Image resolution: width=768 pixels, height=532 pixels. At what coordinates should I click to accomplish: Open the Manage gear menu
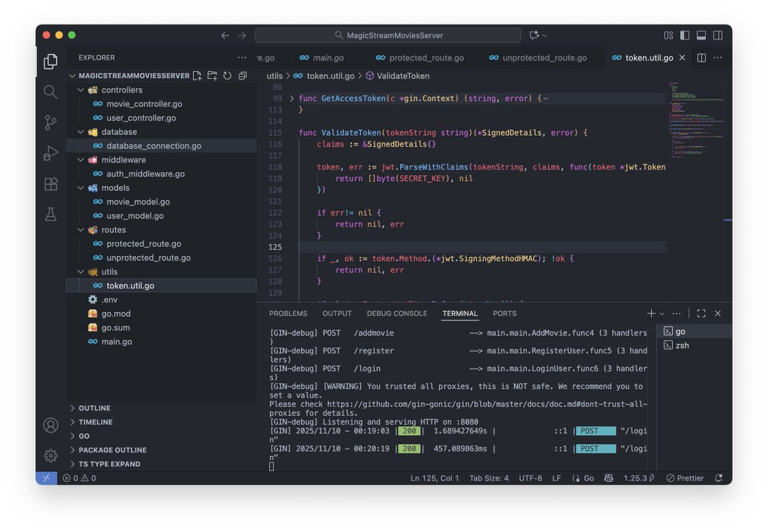pos(51,455)
